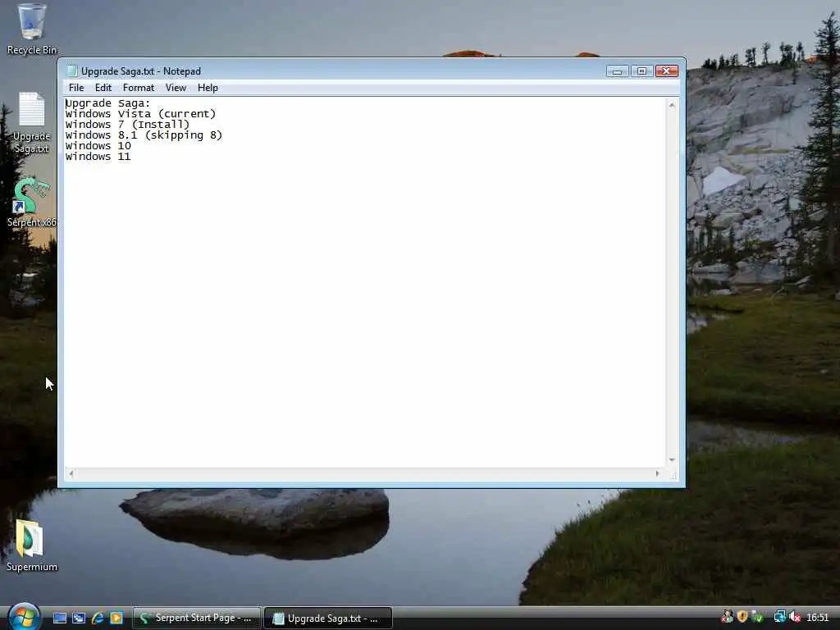This screenshot has height=630, width=840.
Task: Open the File menu in Notepad
Action: 76,87
